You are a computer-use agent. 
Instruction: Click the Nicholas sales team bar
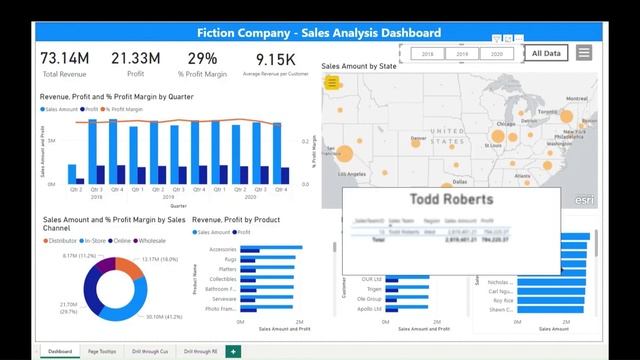(x=551, y=282)
